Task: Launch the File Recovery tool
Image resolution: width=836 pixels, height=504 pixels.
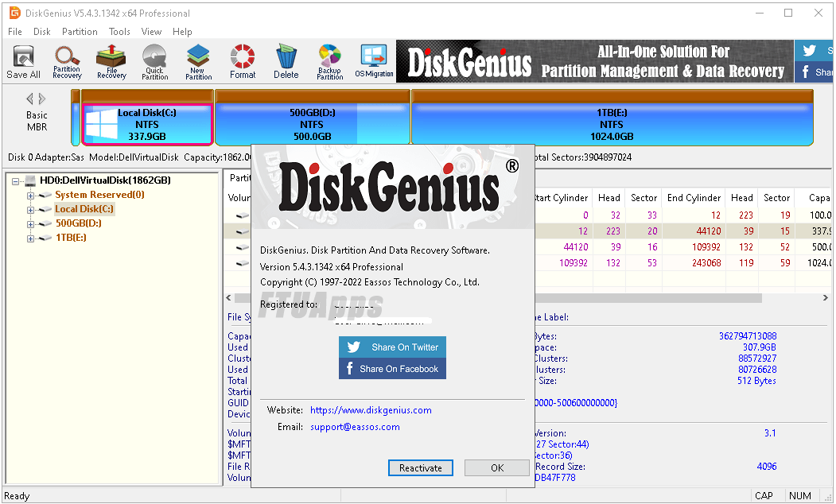Action: 111,62
